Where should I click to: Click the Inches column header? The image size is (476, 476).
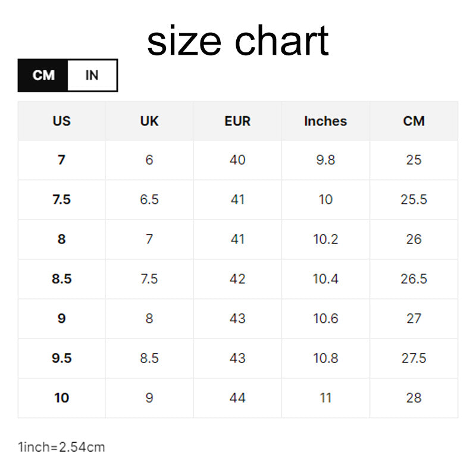point(325,121)
